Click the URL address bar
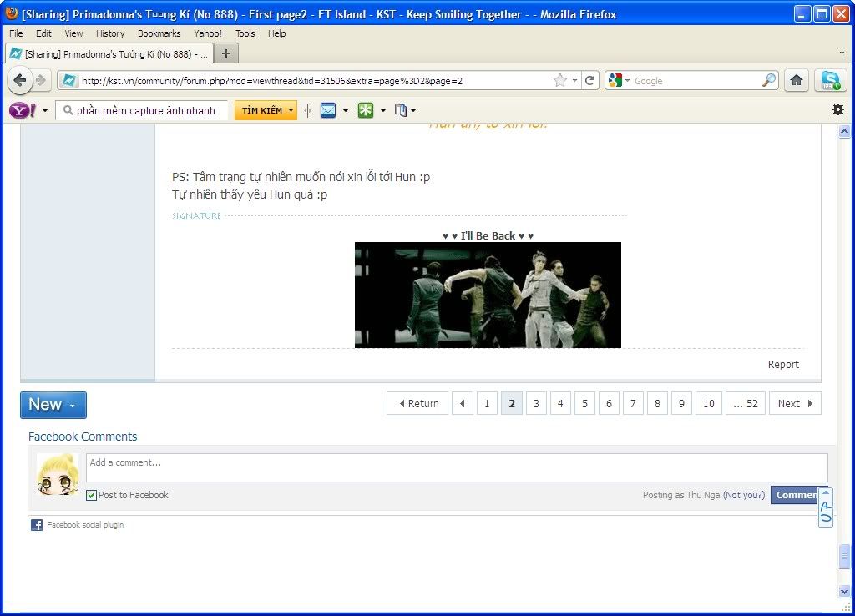855x616 pixels. (316, 81)
